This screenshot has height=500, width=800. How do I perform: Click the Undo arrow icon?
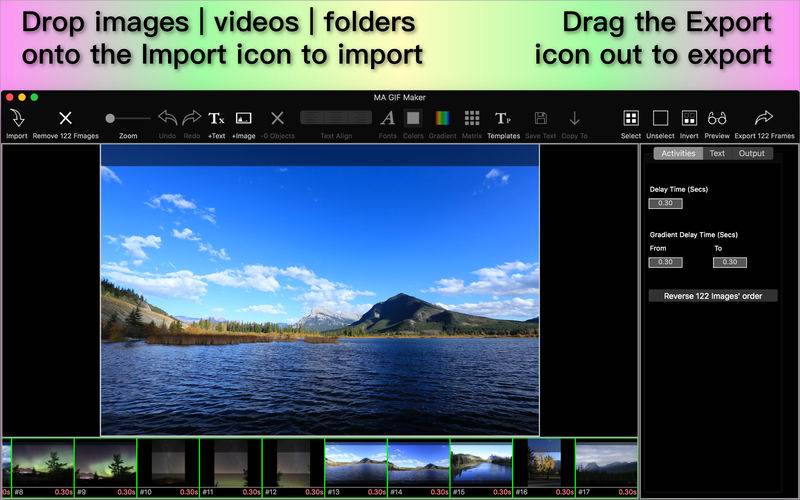pyautogui.click(x=167, y=118)
